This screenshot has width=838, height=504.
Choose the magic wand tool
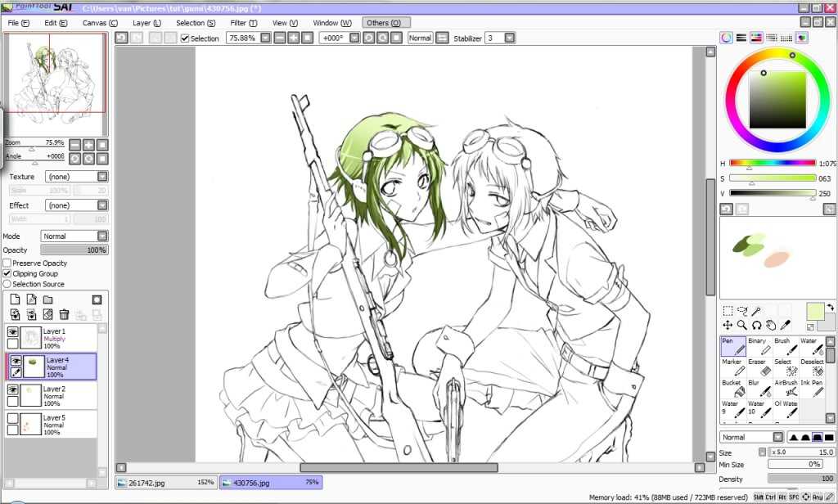point(756,311)
